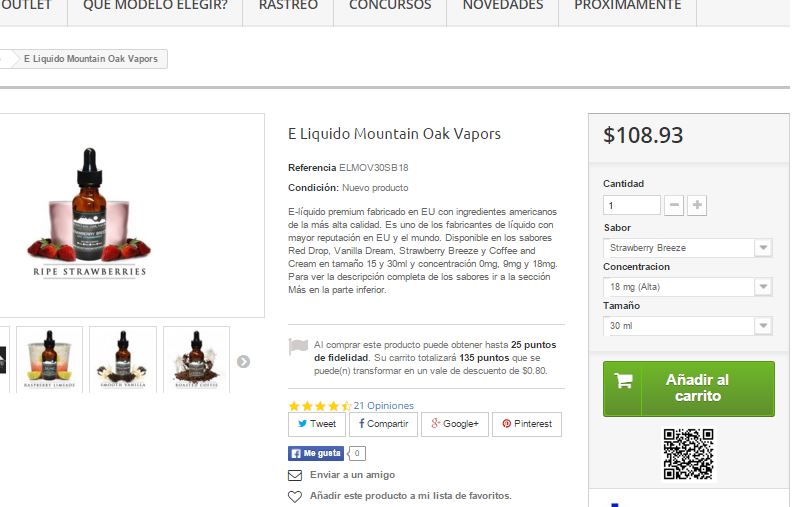Open the Sabor dropdown showing Strawberry Breeze
The image size is (804, 507).
tap(688, 248)
